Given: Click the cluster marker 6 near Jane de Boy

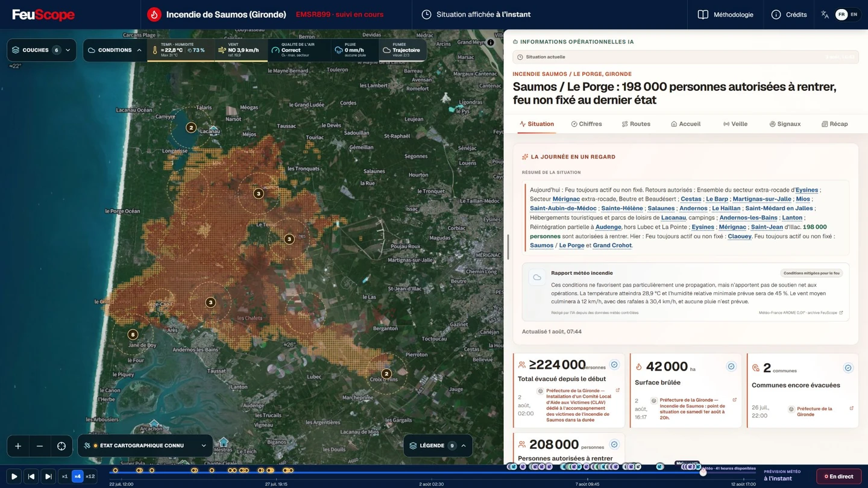Looking at the screenshot, I should 133,334.
